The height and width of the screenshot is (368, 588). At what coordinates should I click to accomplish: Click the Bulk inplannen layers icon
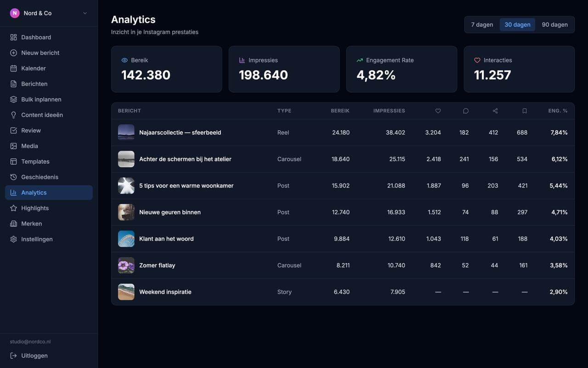pyautogui.click(x=13, y=99)
